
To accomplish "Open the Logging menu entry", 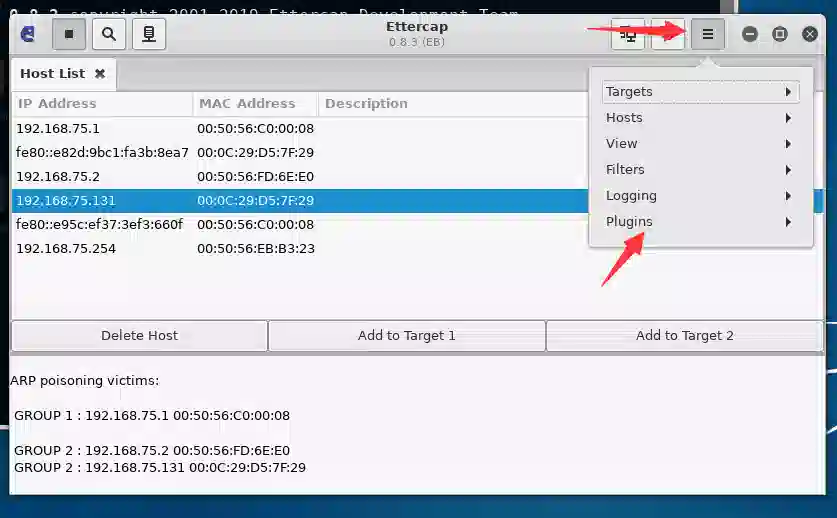I will [x=700, y=195].
